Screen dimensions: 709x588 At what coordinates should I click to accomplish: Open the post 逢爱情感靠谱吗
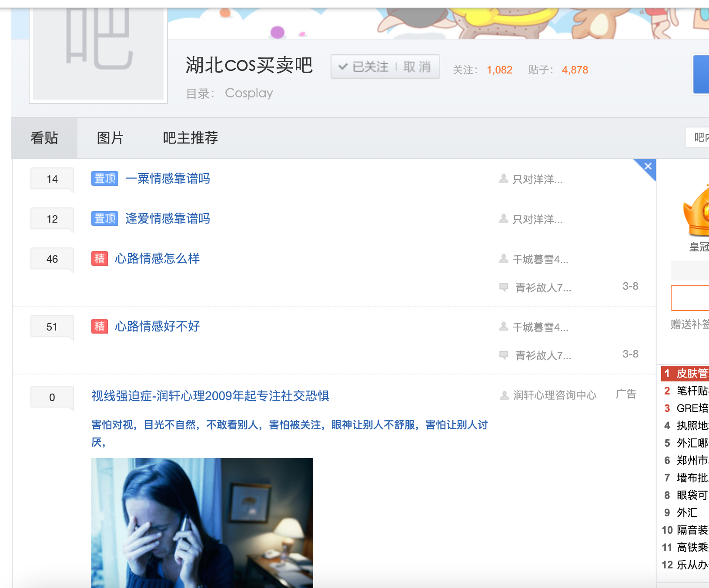(x=167, y=218)
